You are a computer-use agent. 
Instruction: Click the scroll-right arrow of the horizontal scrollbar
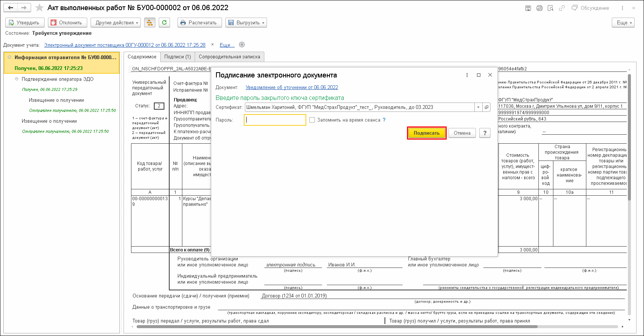tap(623, 327)
